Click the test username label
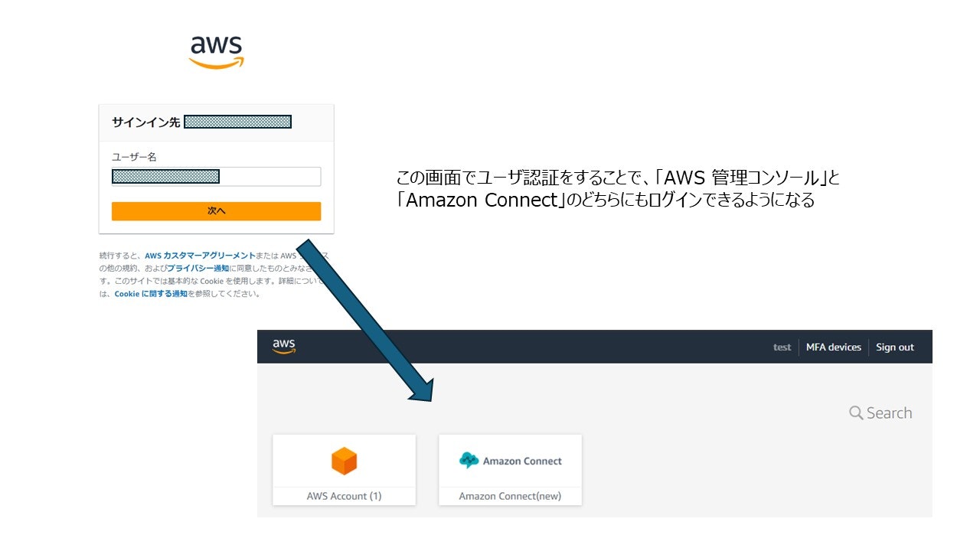 tap(782, 347)
